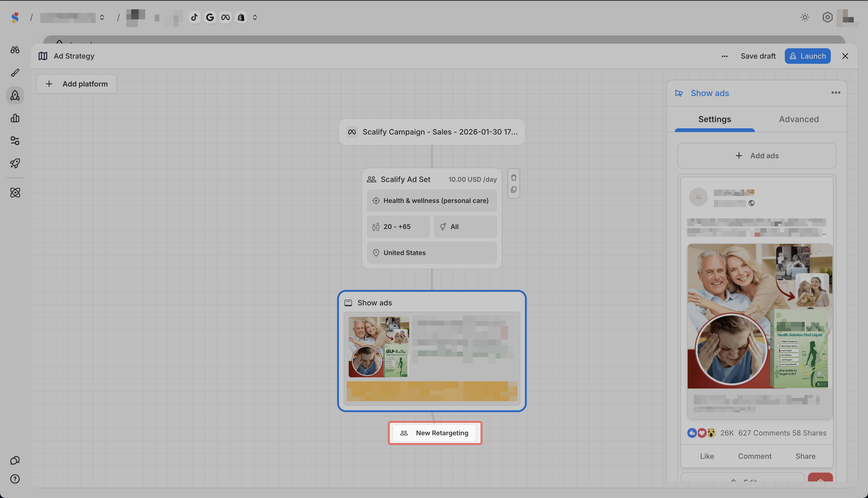Open the atom icon in the sidebar
868x498 pixels.
pyautogui.click(x=15, y=193)
